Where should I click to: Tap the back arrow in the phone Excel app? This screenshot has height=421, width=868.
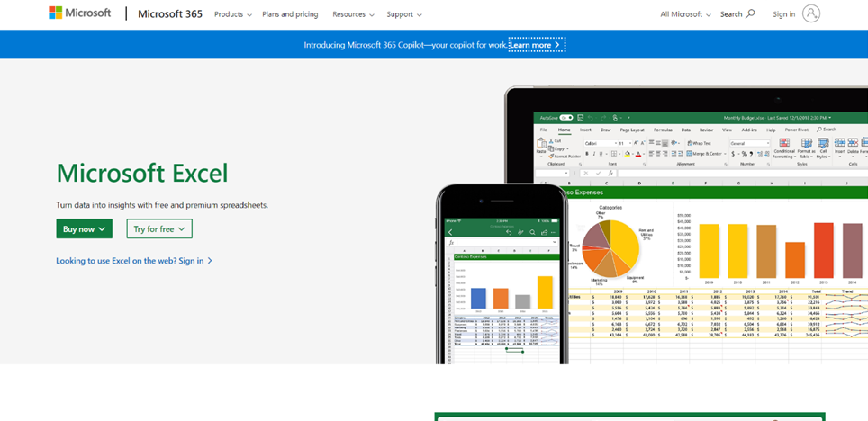pyautogui.click(x=450, y=232)
